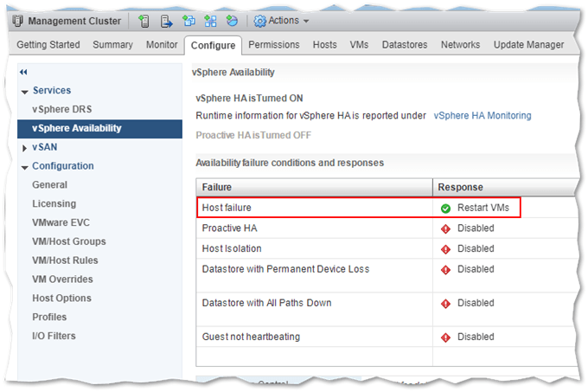588x392 pixels.
Task: Select Datastore with All Paths Down row
Action: (x=387, y=310)
